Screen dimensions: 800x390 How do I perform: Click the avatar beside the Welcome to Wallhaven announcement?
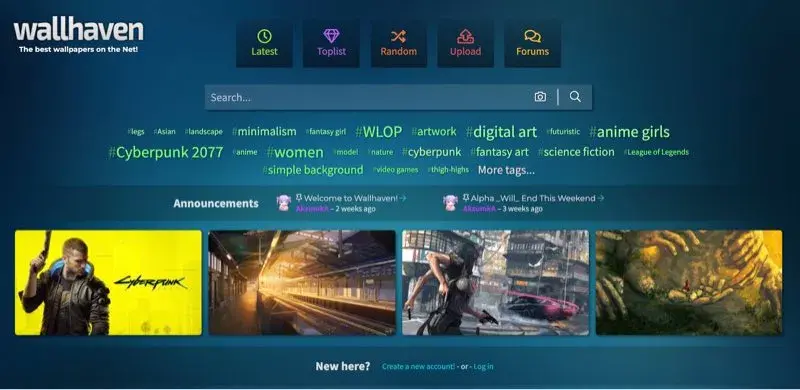284,203
